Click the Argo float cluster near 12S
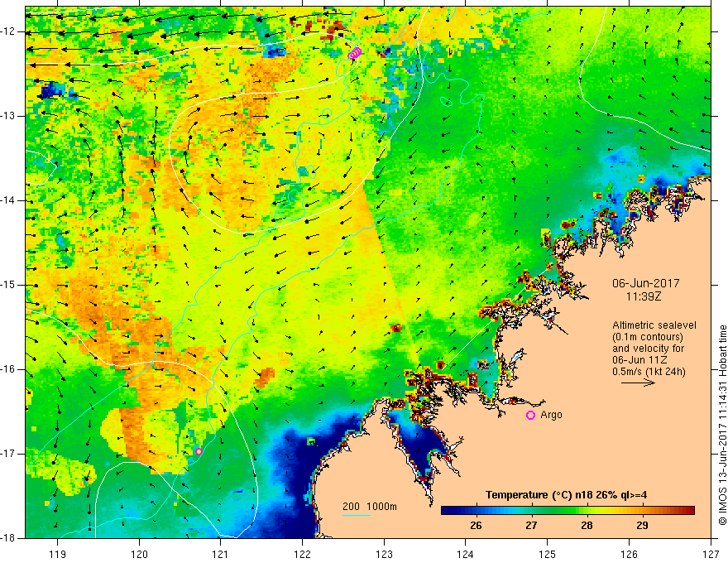This screenshot has height=563, width=728. 355,53
